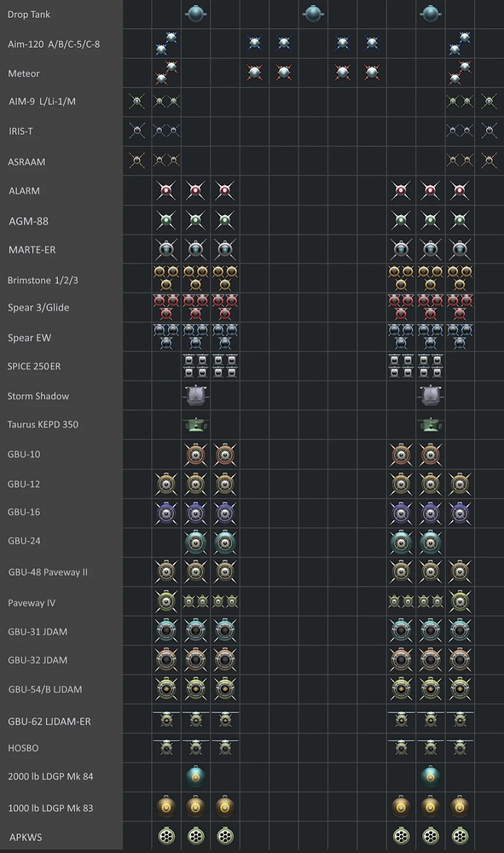Image resolution: width=504 pixels, height=853 pixels.
Task: Click the Brimstone 1/2/3 row label
Action: [43, 280]
